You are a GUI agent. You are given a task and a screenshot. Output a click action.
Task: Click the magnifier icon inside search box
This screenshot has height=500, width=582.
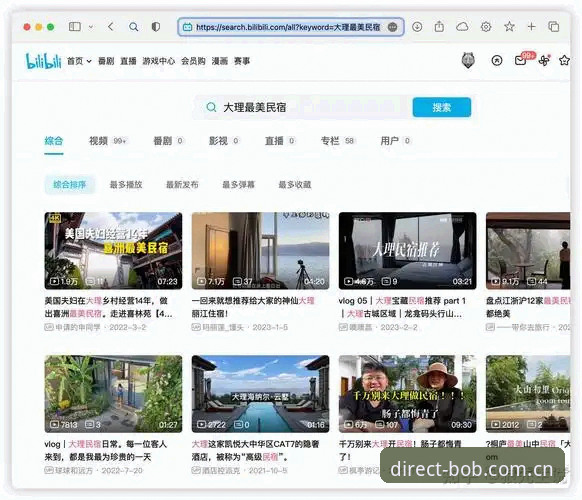pyautogui.click(x=211, y=108)
